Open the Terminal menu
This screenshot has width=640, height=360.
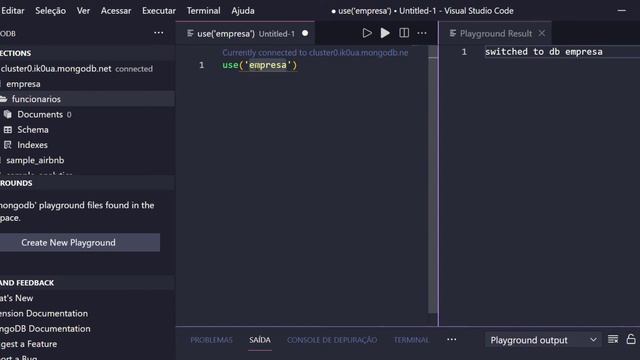pos(203,11)
